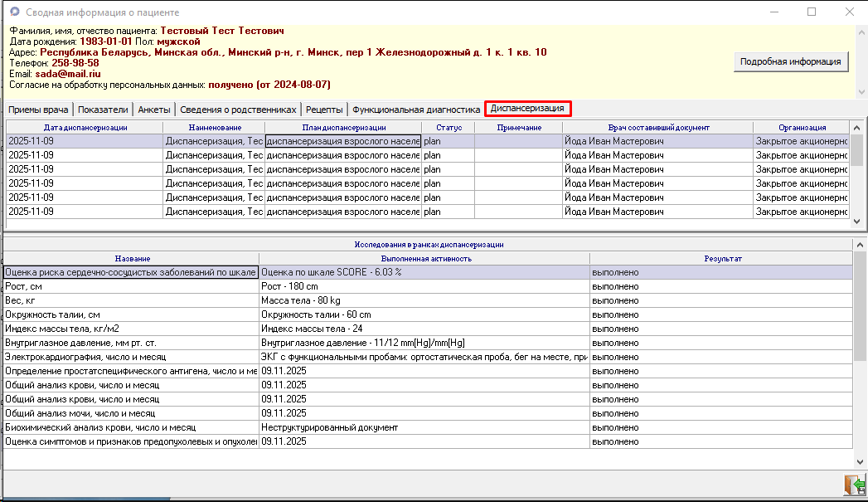Click the application icon in the title bar
The width and height of the screenshot is (868, 502).
[x=13, y=12]
